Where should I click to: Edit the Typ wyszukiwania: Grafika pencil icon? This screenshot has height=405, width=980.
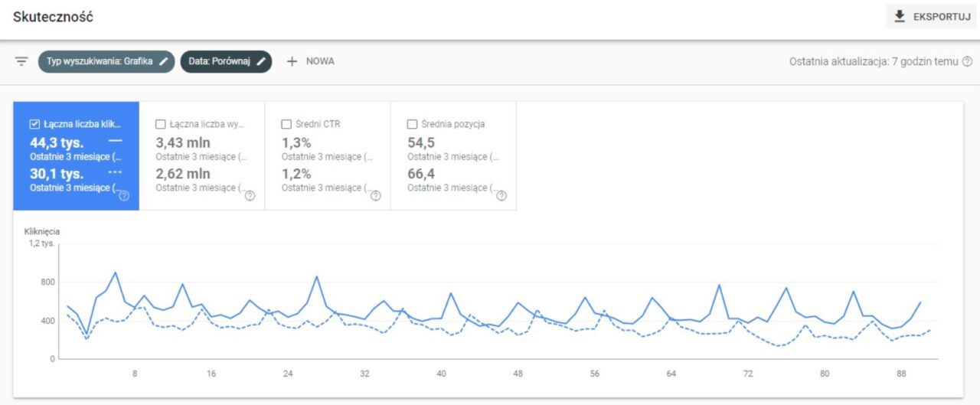[163, 61]
